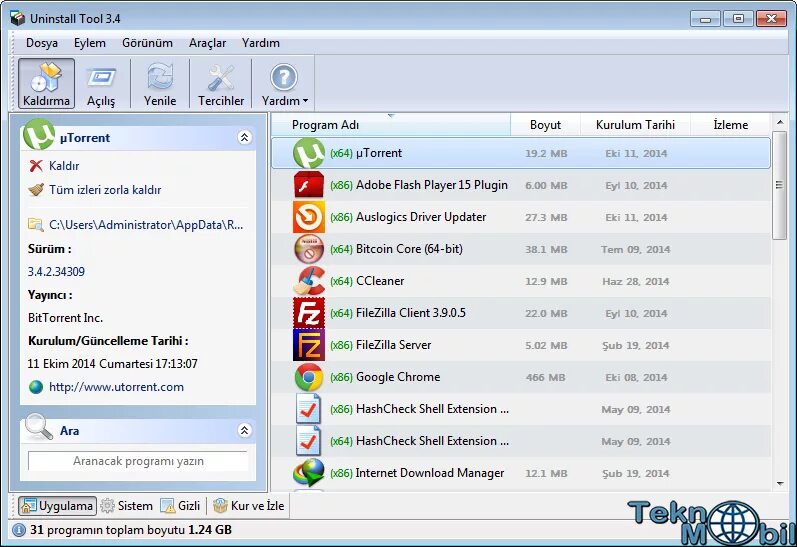Image resolution: width=797 pixels, height=547 pixels.
Task: Open the Kur ve İzle tab
Action: pyautogui.click(x=249, y=506)
